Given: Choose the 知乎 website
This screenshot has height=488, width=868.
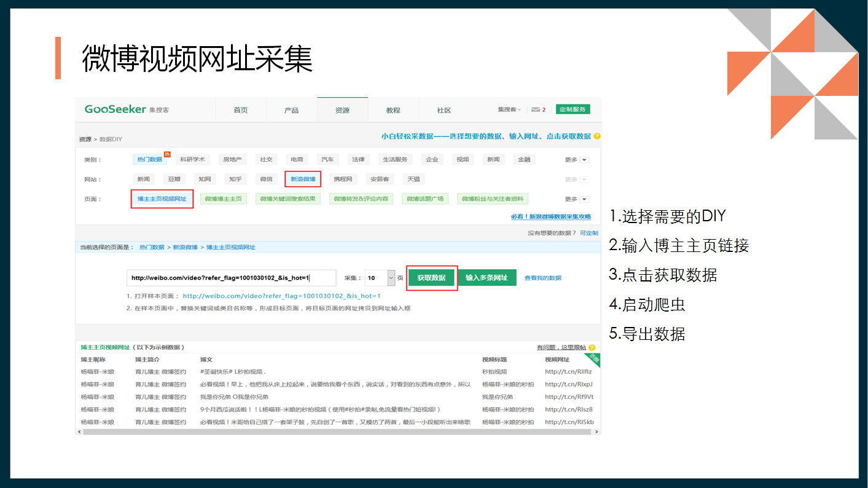Looking at the screenshot, I should [x=235, y=179].
